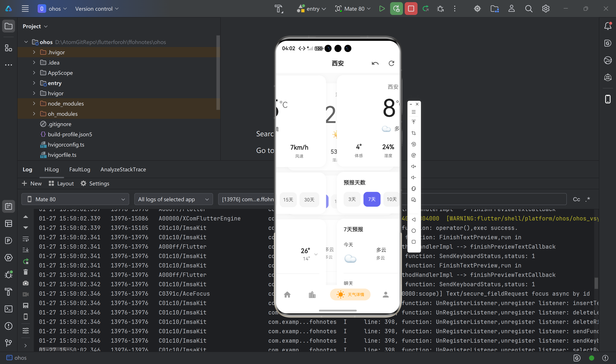The width and height of the screenshot is (616, 364).
Task: Tap home icon in phone bottom navigation
Action: (287, 294)
